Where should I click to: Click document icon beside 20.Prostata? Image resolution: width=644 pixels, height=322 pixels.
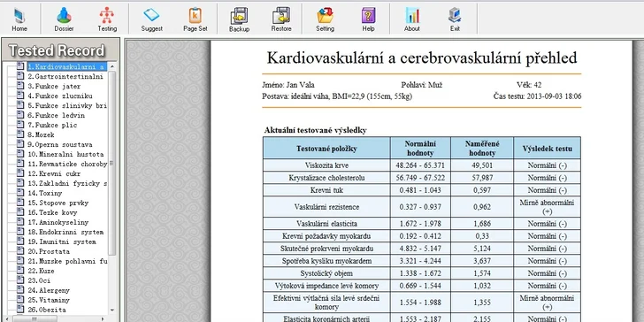coord(20,251)
